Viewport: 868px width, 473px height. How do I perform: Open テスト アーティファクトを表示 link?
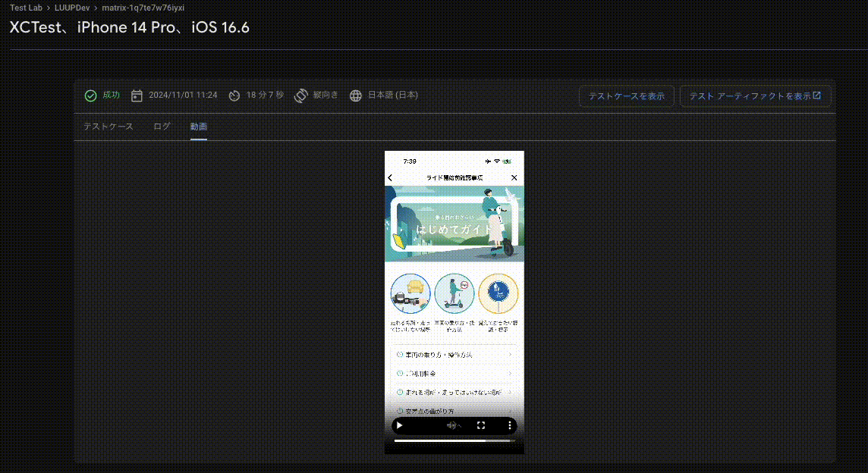tap(755, 96)
